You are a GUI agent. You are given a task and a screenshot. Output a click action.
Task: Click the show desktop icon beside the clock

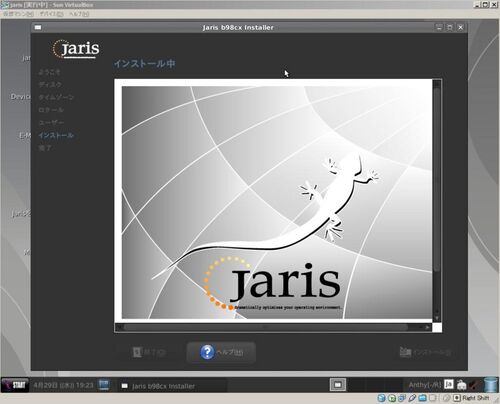pyautogui.click(x=104, y=385)
